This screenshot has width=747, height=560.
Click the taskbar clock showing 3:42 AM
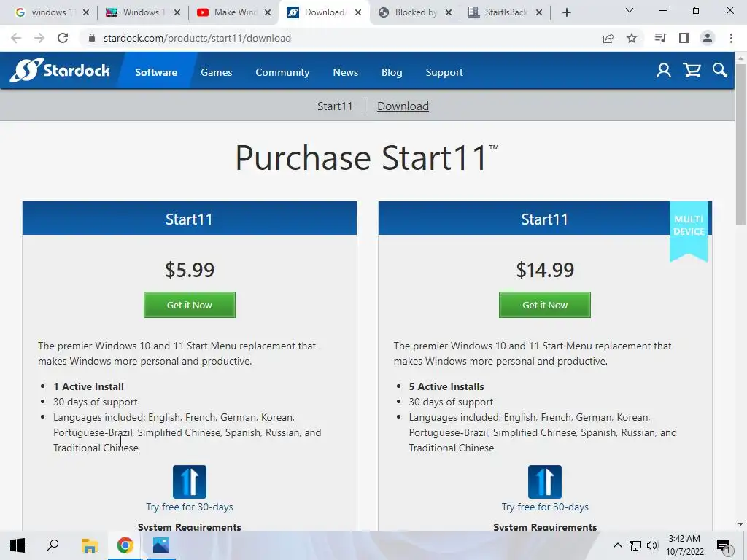pos(684,545)
